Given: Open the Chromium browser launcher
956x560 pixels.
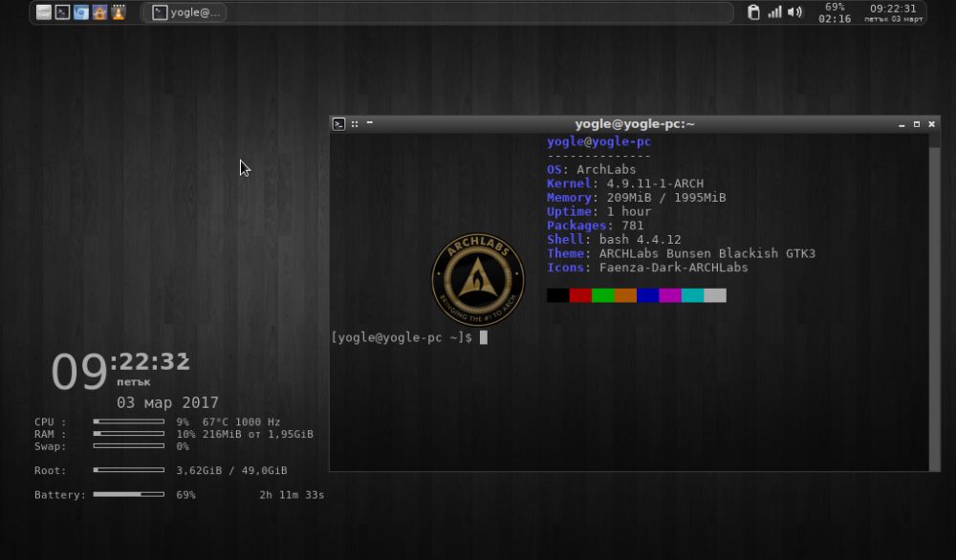Looking at the screenshot, I should (x=81, y=12).
